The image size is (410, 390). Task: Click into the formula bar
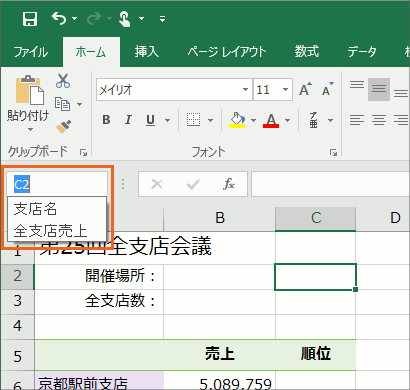point(330,184)
